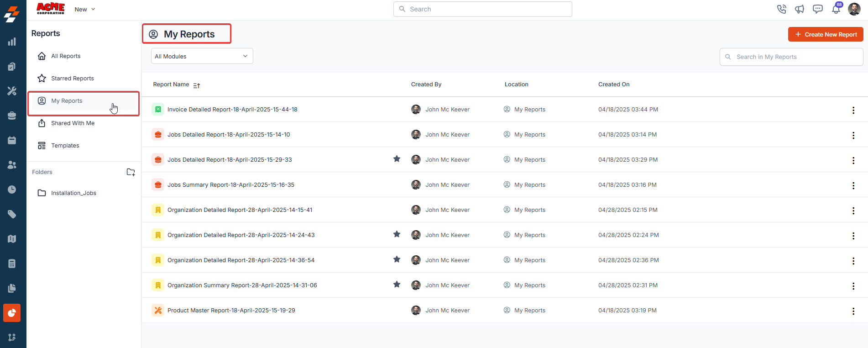Click the Created On column header
The width and height of the screenshot is (868, 348).
[x=614, y=84]
